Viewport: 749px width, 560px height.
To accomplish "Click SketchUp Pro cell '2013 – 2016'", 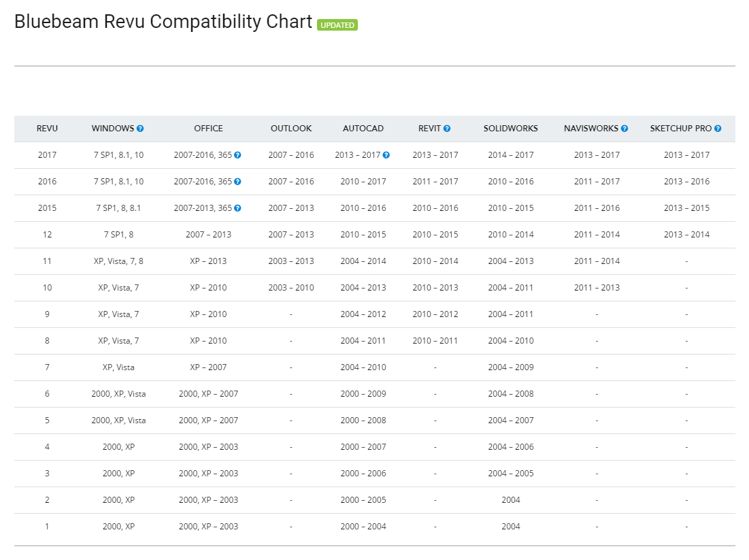I will pos(686,182).
